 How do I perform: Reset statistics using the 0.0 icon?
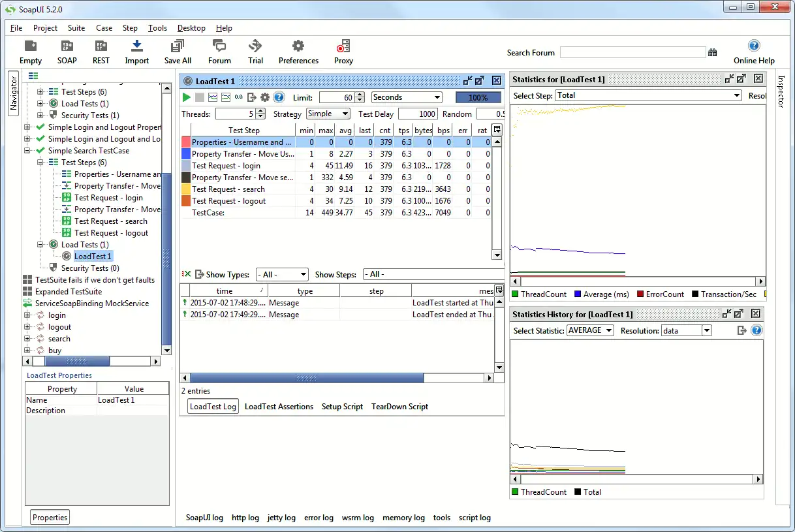[x=239, y=97]
